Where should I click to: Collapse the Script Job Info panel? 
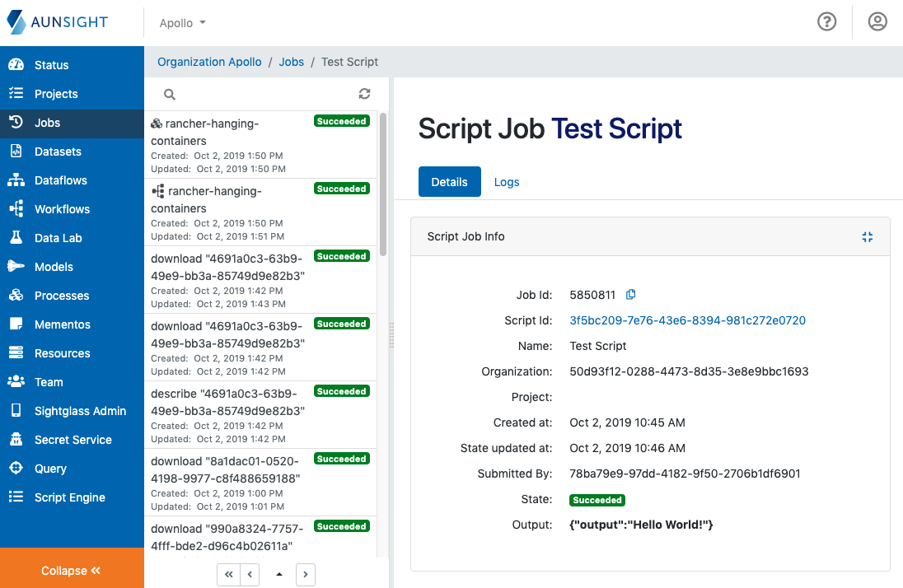[867, 236]
